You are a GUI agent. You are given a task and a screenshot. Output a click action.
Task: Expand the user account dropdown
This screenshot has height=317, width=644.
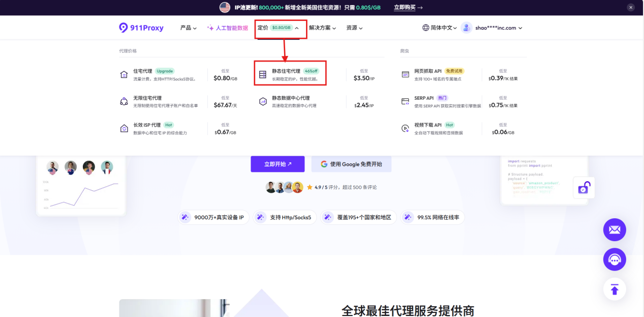492,28
